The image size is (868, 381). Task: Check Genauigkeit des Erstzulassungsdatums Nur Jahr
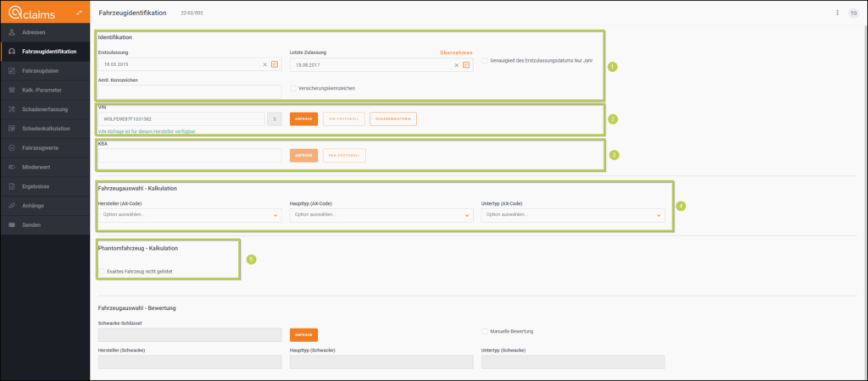[x=484, y=61]
